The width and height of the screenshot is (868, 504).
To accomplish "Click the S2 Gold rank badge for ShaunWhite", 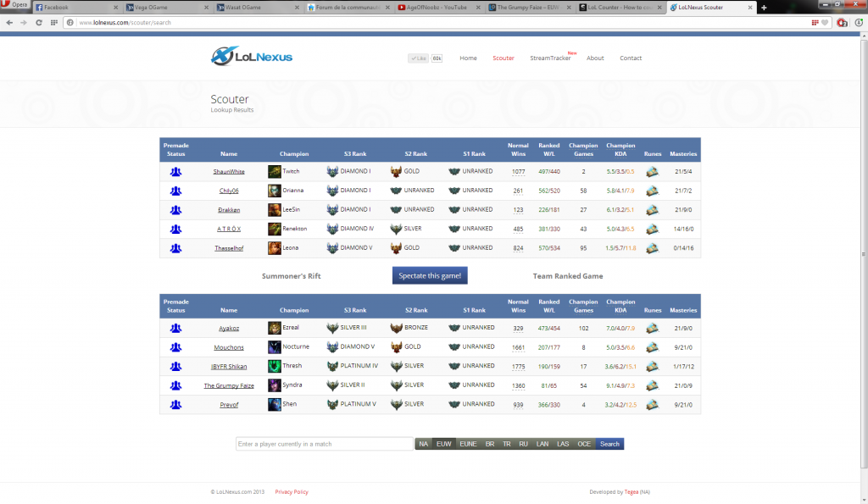I will [x=396, y=171].
